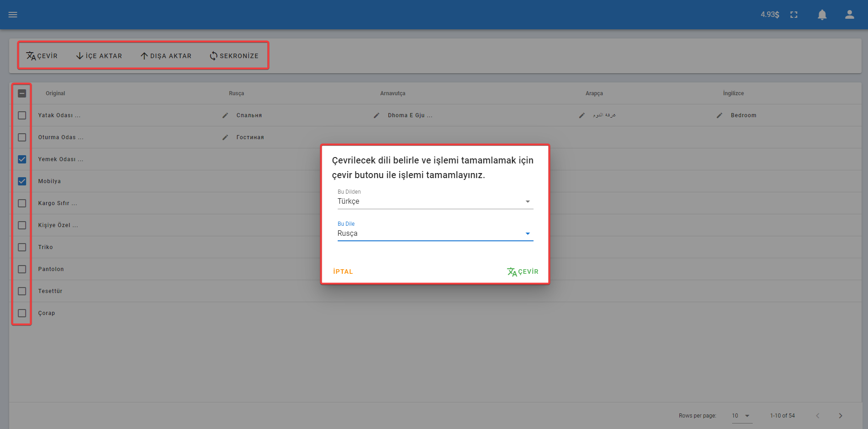This screenshot has width=868, height=429.
Task: Click the 1-10 of 54 pagination text
Action: 782,416
